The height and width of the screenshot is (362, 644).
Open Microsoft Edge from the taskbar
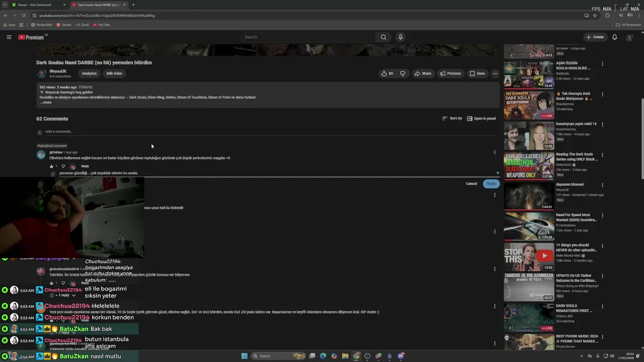323,356
